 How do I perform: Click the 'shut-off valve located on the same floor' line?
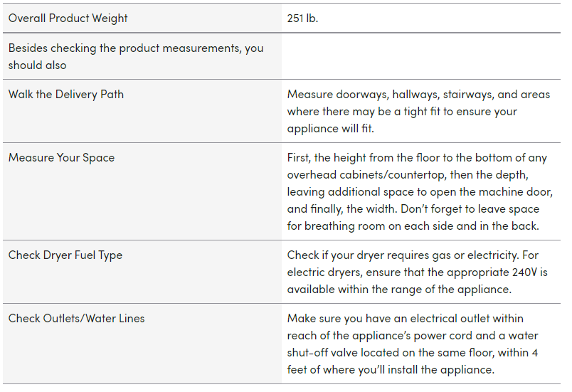pos(413,353)
